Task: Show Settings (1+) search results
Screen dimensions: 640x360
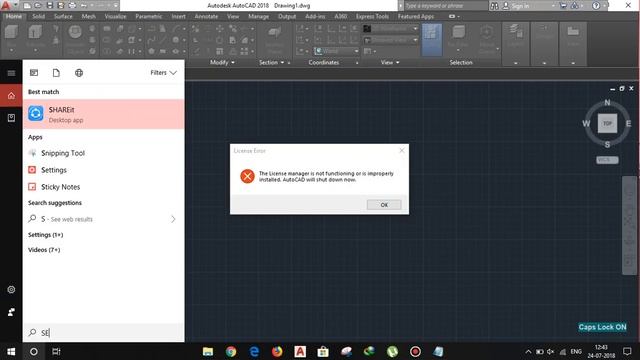Action: coord(45,235)
